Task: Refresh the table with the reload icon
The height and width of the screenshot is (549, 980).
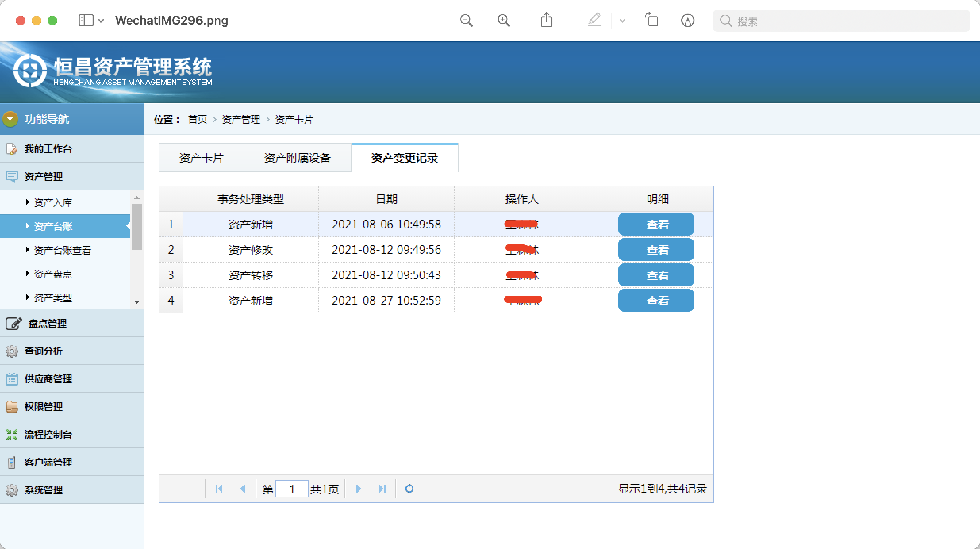Action: pyautogui.click(x=409, y=488)
